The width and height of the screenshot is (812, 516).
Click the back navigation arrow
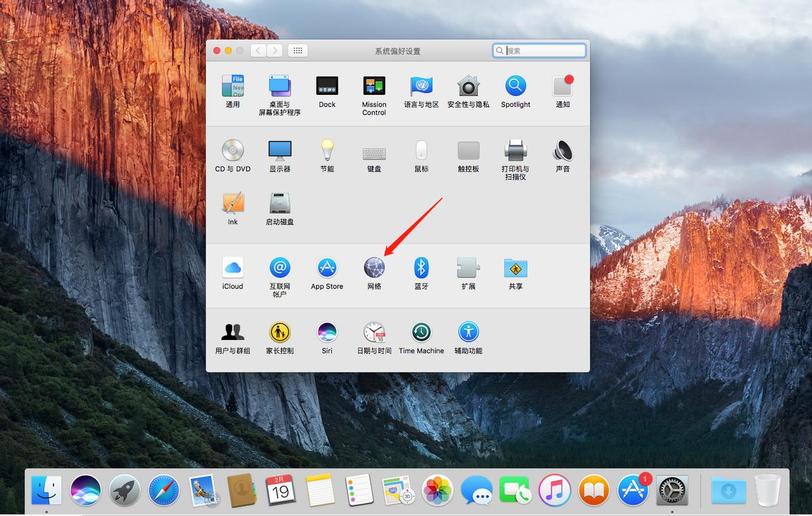[258, 51]
